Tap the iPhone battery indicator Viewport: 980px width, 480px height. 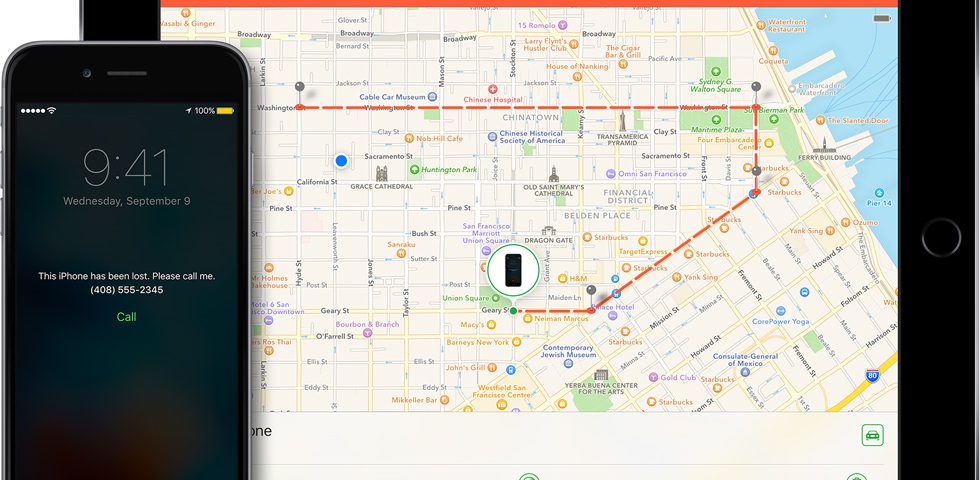coord(225,110)
